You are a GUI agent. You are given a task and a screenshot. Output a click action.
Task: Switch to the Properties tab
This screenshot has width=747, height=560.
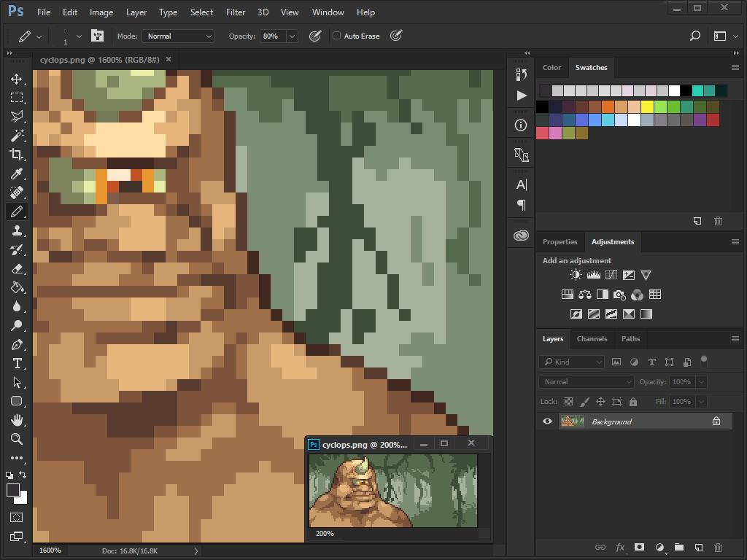(560, 241)
